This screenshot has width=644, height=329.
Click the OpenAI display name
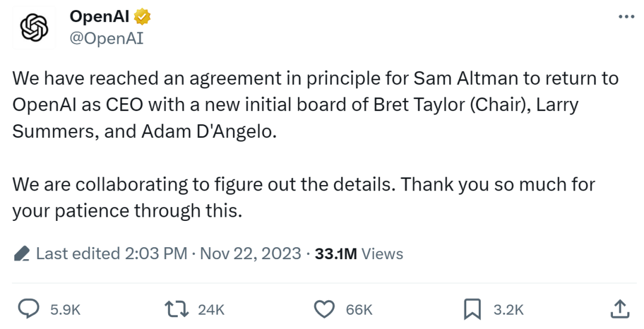(x=99, y=17)
